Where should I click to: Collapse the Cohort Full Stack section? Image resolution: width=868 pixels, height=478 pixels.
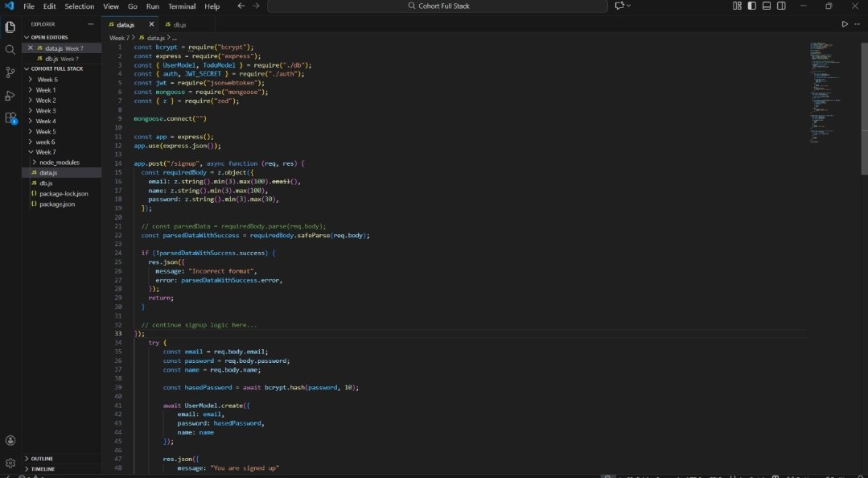[x=27, y=68]
